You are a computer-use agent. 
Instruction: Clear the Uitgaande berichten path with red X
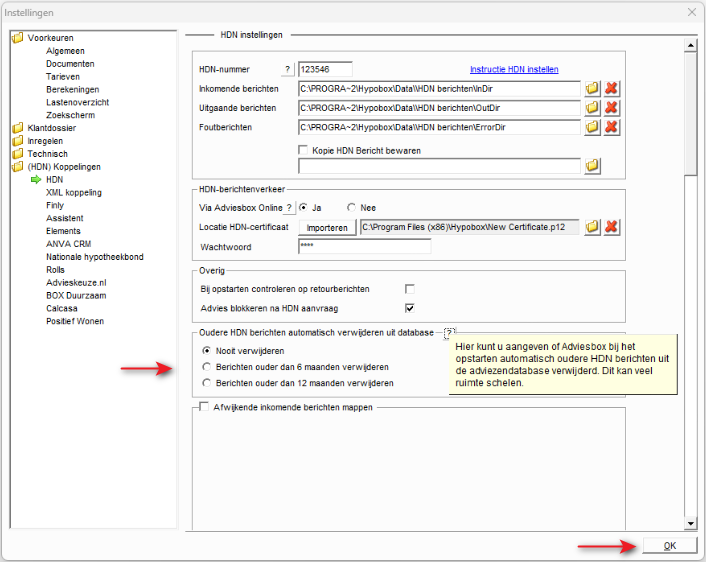pyautogui.click(x=611, y=108)
